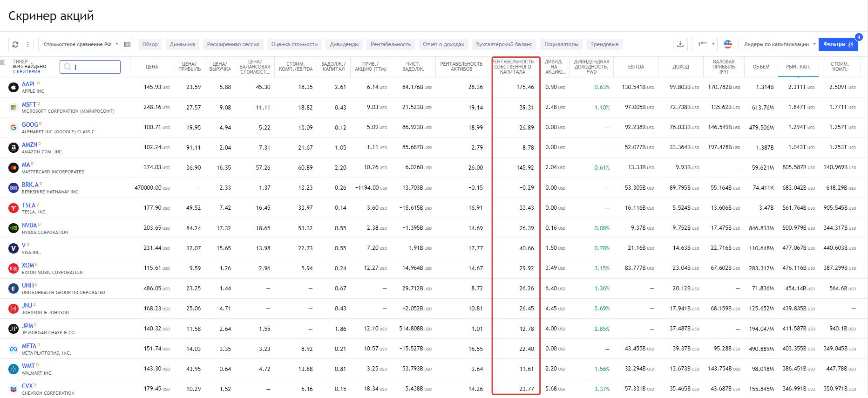Click the column setup icon
This screenshot has width=868, height=398.
click(x=127, y=44)
